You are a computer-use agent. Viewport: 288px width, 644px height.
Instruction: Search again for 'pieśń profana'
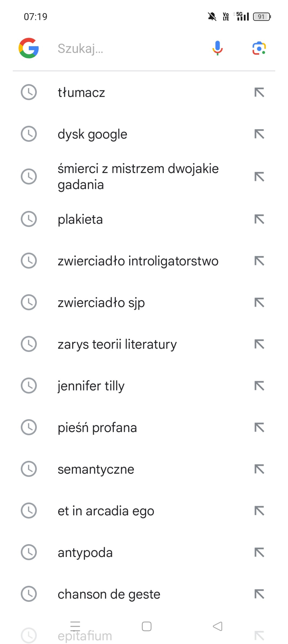point(97,427)
